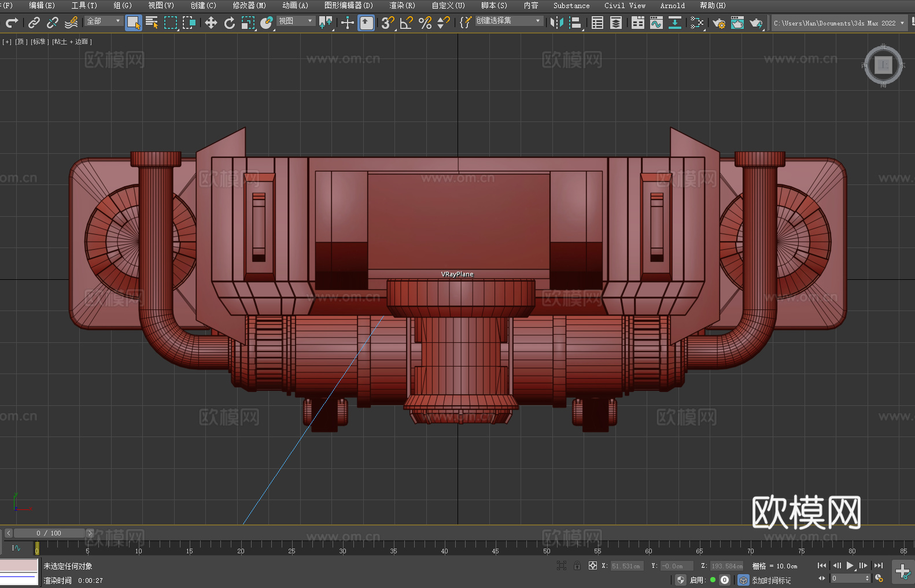Open the 视图 reference coordinate dropdown
Viewport: 915px width, 588px height.
(296, 21)
